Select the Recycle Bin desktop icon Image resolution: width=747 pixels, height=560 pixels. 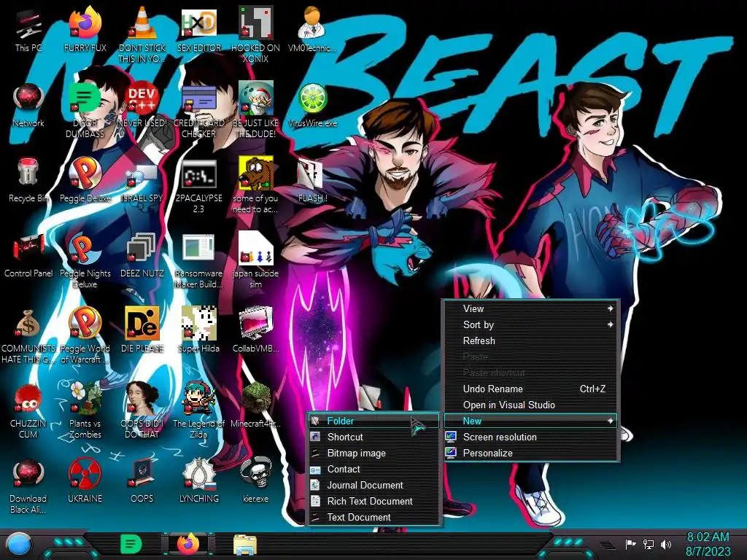[x=28, y=180]
